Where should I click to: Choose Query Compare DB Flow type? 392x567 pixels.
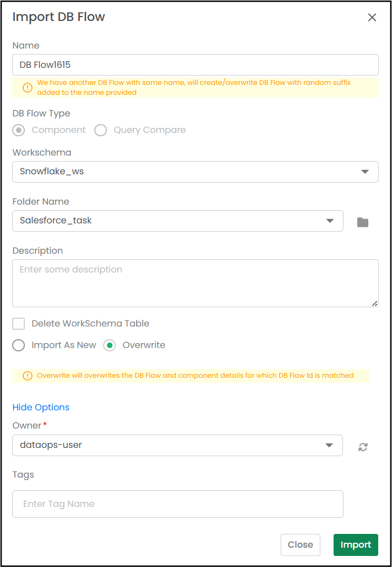click(x=100, y=130)
